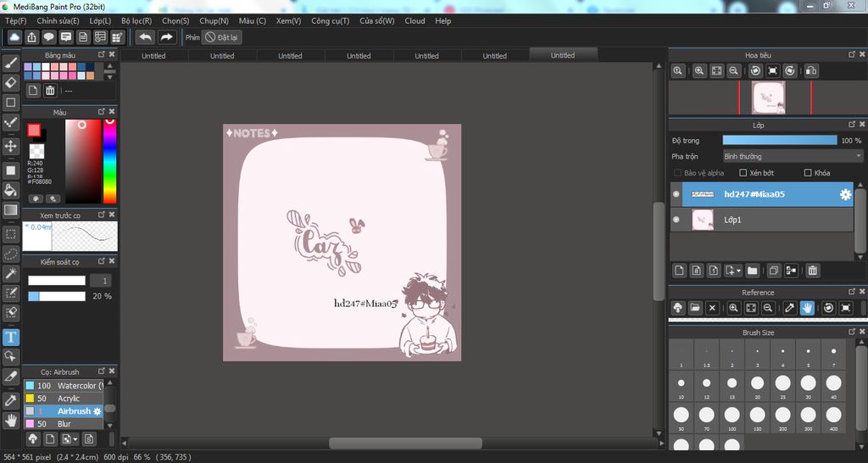
Task: Adjust the 20 % brush opacity slider
Action: tap(57, 296)
